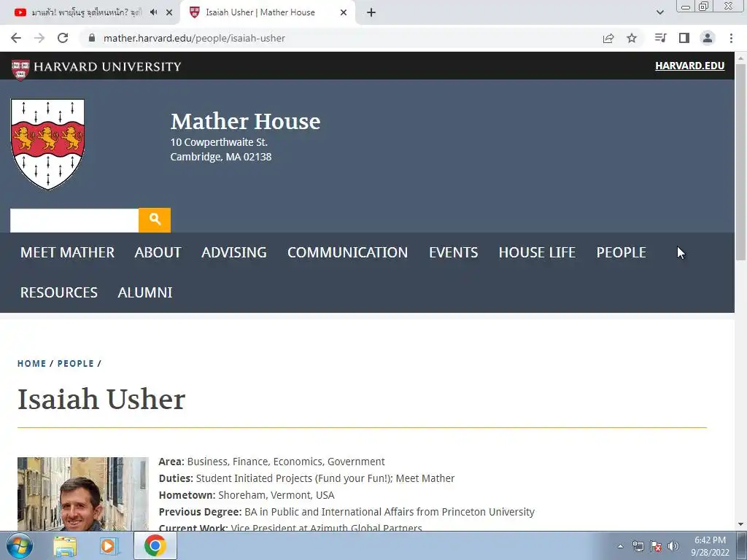Share this page via share icon
This screenshot has width=747, height=560.
click(608, 38)
